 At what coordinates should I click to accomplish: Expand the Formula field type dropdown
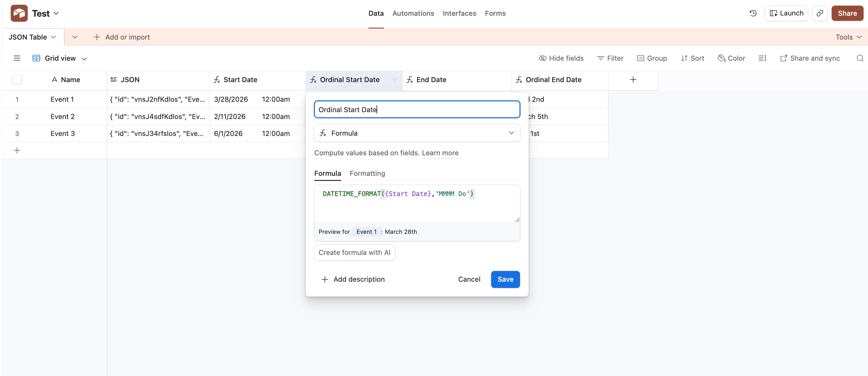pyautogui.click(x=417, y=133)
